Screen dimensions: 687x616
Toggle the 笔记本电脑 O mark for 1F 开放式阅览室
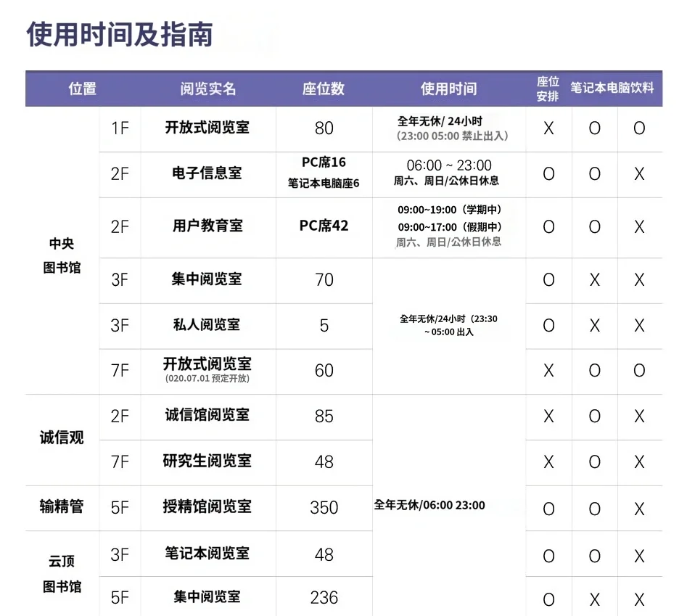[x=594, y=128]
